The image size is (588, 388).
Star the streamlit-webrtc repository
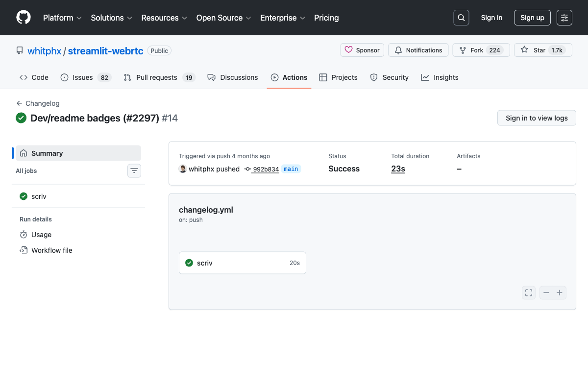(542, 50)
